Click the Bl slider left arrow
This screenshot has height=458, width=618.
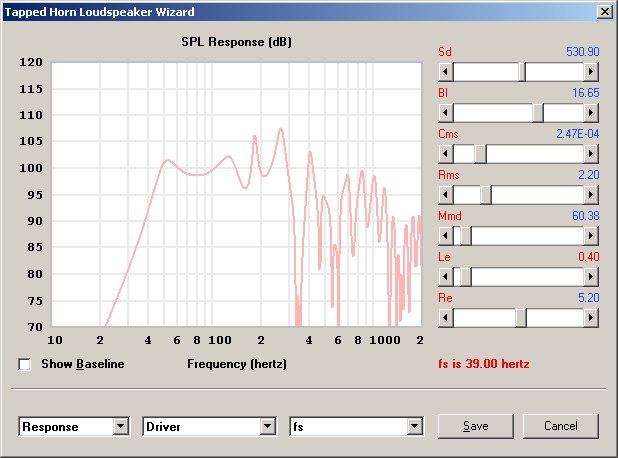tap(446, 113)
